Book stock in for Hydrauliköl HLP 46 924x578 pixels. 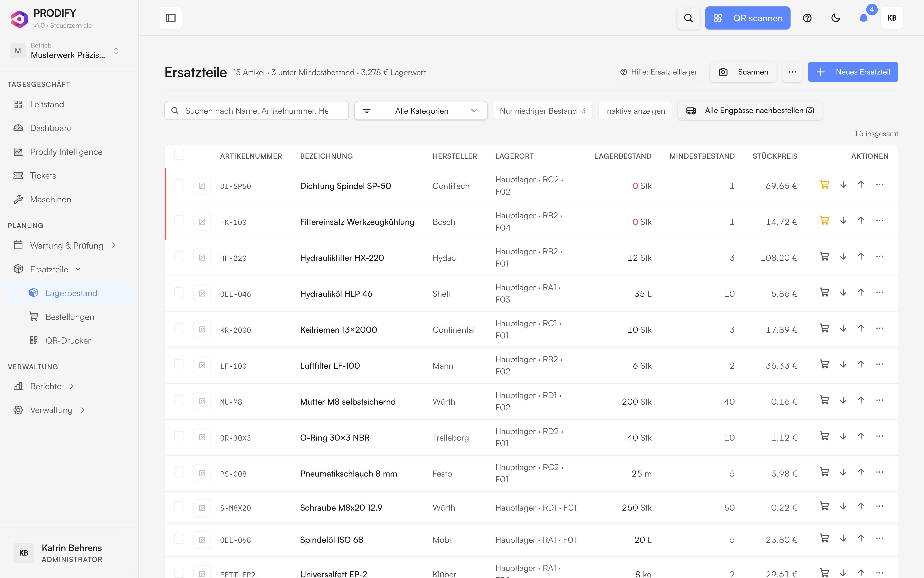coord(861,292)
